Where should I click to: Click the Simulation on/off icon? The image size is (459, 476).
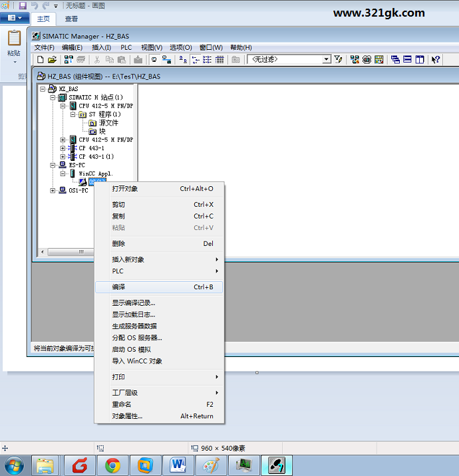click(367, 60)
